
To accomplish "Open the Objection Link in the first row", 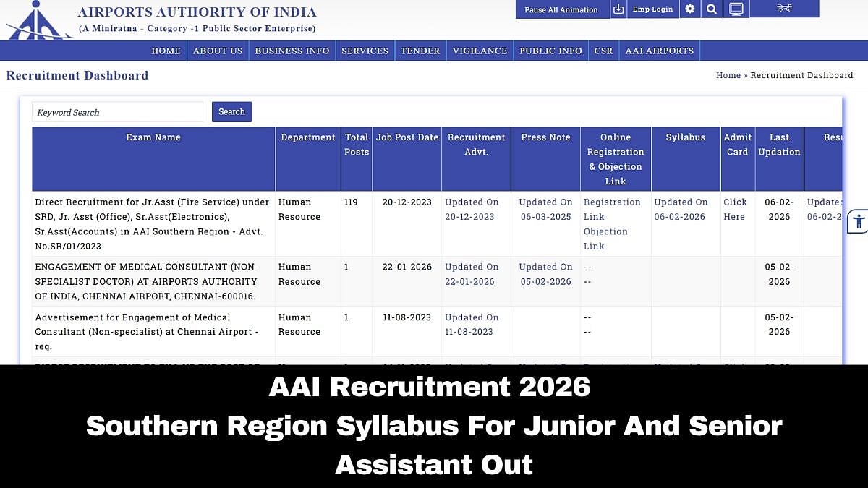I will pos(606,239).
